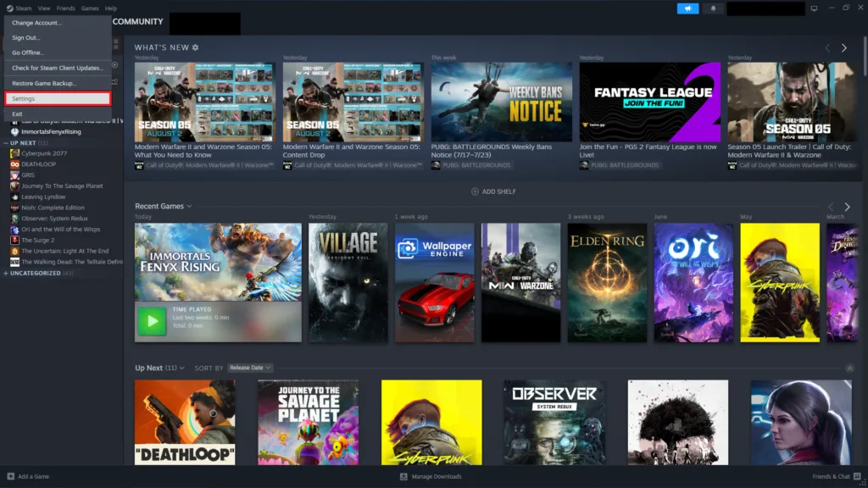Image resolution: width=868 pixels, height=488 pixels.
Task: Open Friends & Chat
Action: 836,476
